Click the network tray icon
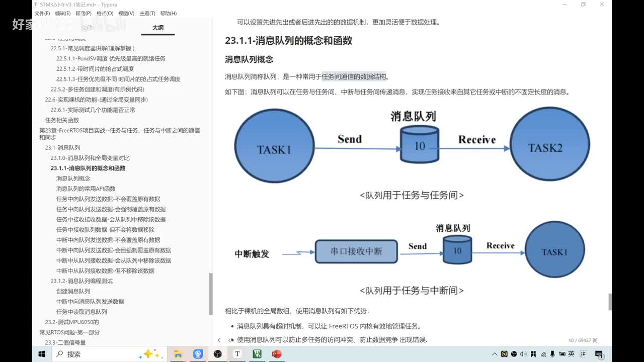 click(543, 354)
